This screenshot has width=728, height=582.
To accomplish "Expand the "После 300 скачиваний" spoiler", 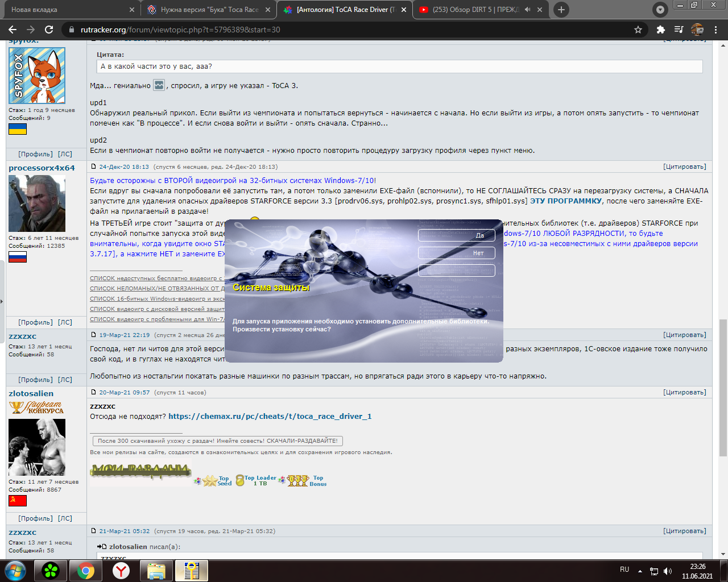I will pyautogui.click(x=217, y=440).
